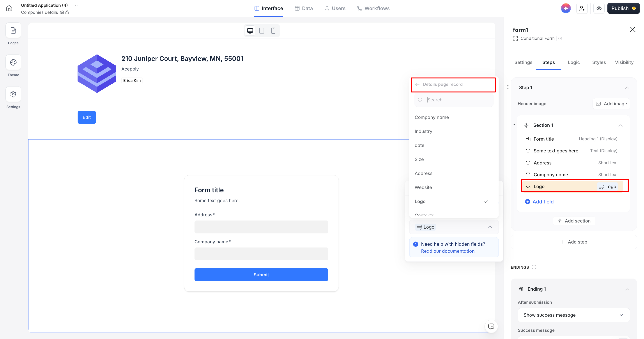Image resolution: width=644 pixels, height=339 pixels.
Task: Switch to the Logic tab
Action: [573, 62]
